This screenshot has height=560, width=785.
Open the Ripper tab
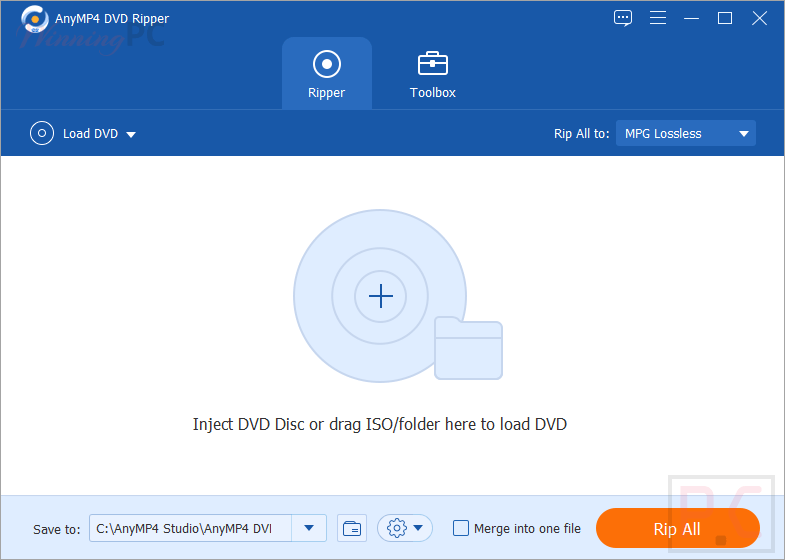point(326,74)
